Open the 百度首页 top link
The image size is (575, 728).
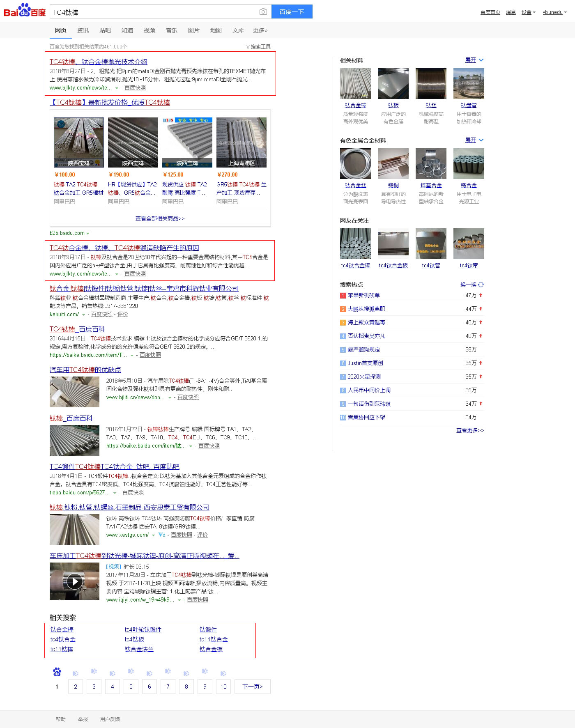pyautogui.click(x=490, y=12)
